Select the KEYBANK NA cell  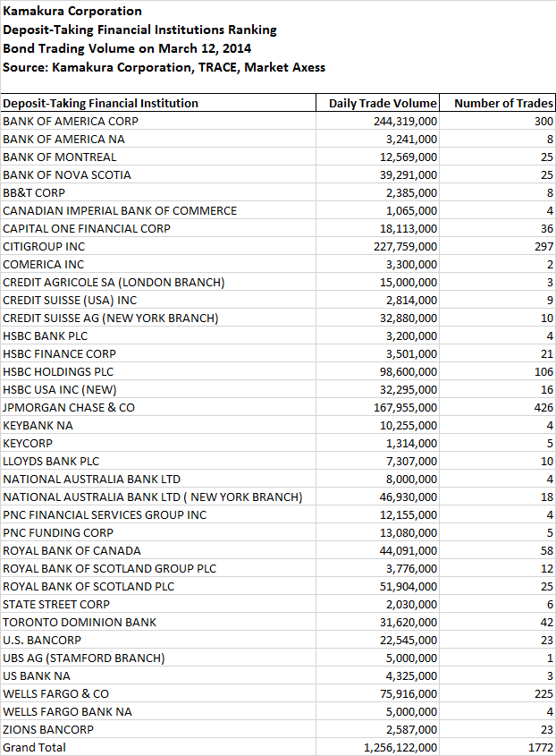click(158, 425)
